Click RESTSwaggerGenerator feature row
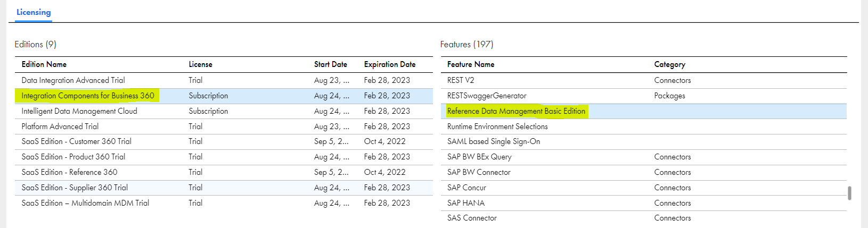This screenshot has width=868, height=228. [644, 96]
